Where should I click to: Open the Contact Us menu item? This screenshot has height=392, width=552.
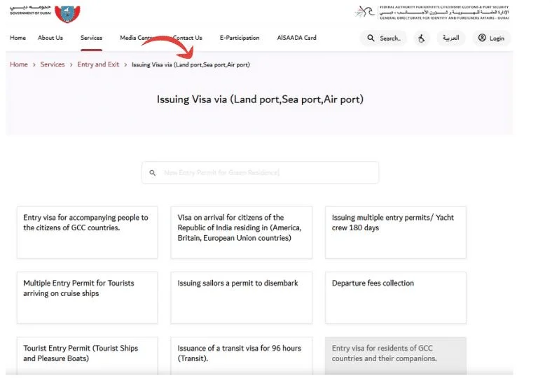188,38
